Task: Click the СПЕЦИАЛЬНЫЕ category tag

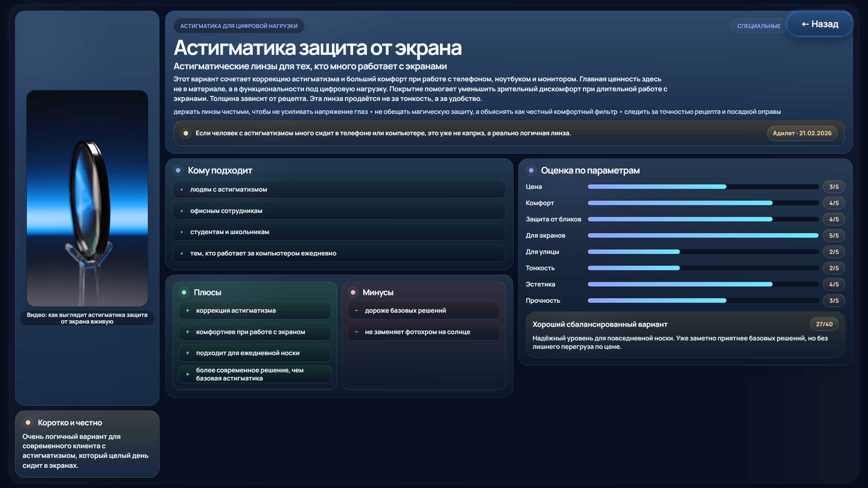Action: 758,26
